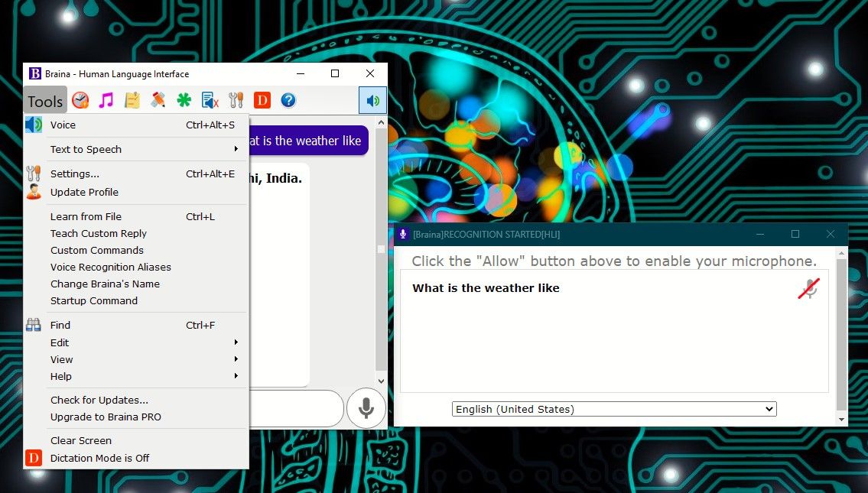Select Startup Command menu item
This screenshot has height=493, width=868.
(x=136, y=300)
